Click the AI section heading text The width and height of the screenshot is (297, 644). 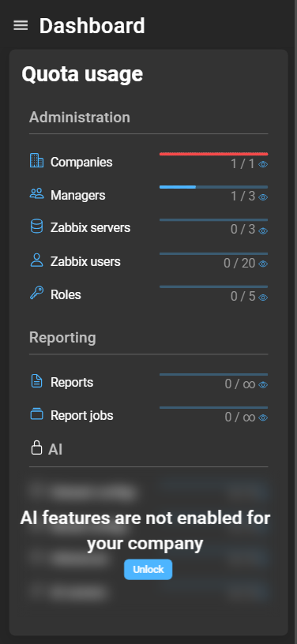[x=55, y=449]
